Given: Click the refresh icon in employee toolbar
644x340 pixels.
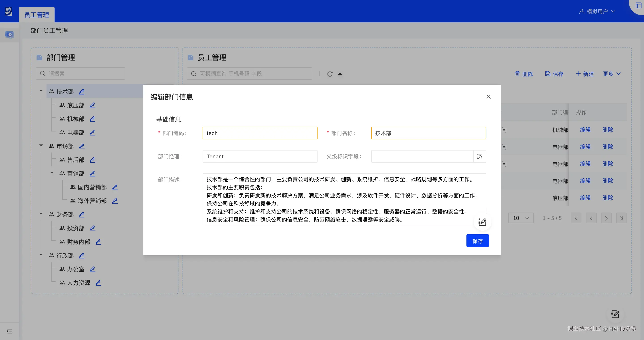Looking at the screenshot, I should tap(330, 74).
